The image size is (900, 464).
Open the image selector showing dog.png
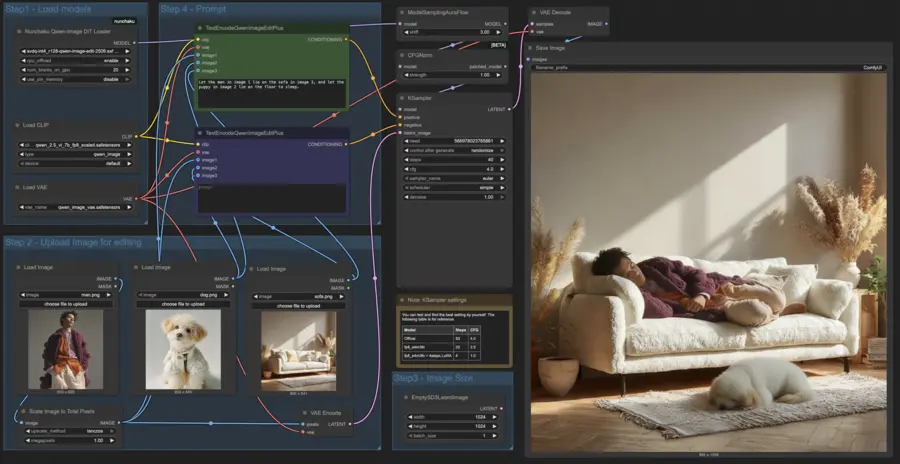[184, 295]
